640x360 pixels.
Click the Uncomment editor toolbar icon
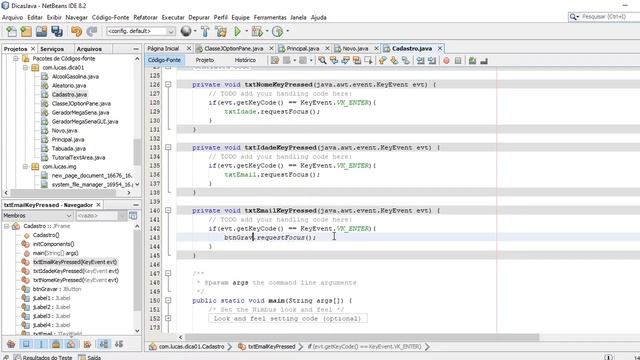coord(484,60)
